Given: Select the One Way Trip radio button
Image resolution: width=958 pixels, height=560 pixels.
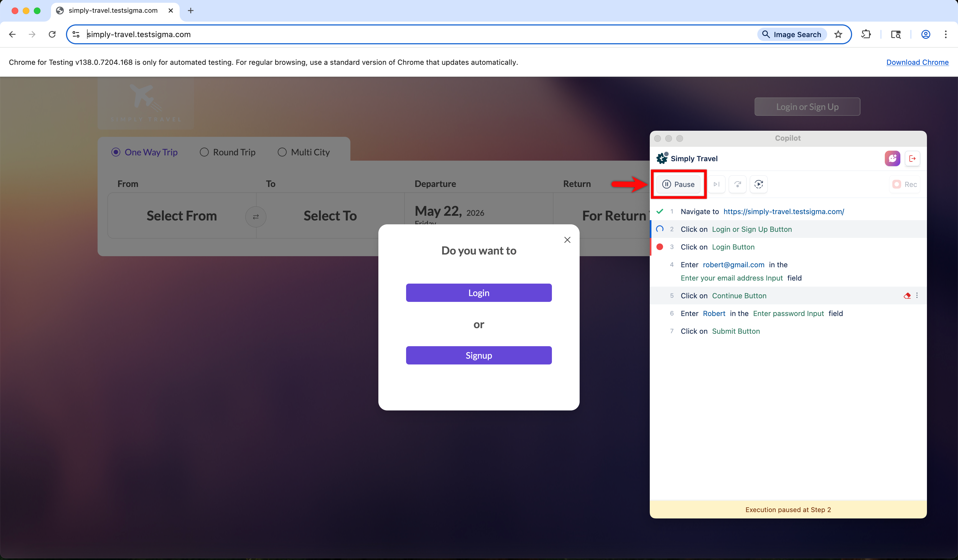Looking at the screenshot, I should click(x=116, y=152).
